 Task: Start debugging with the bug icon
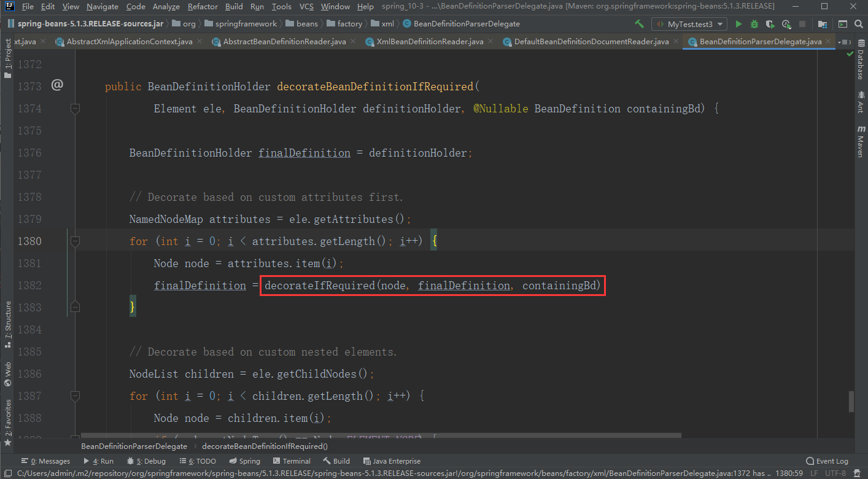(754, 24)
